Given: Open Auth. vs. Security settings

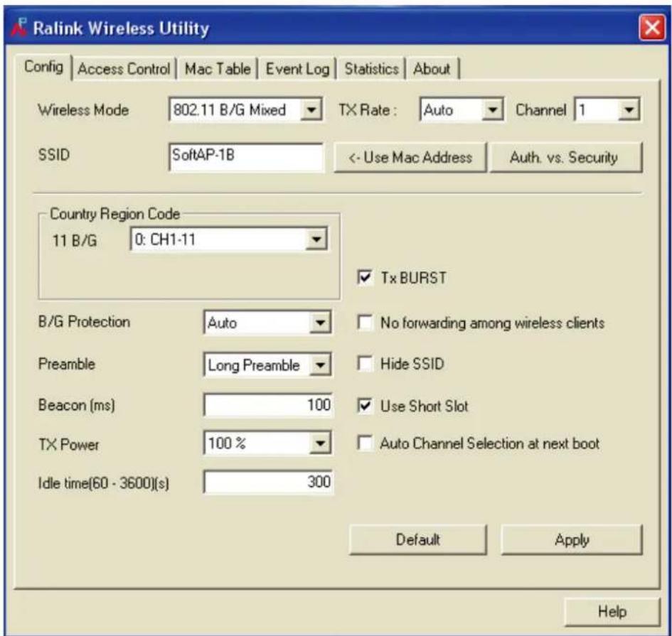Looking at the screenshot, I should point(565,157).
